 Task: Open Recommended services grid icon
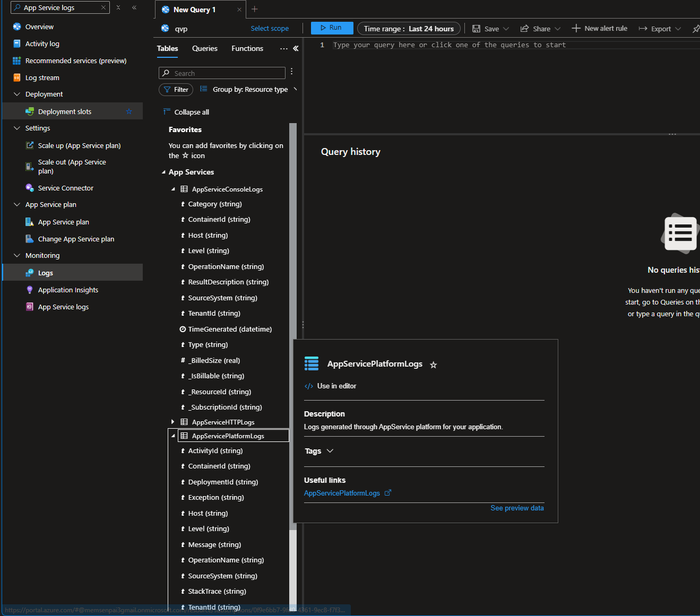[17, 60]
